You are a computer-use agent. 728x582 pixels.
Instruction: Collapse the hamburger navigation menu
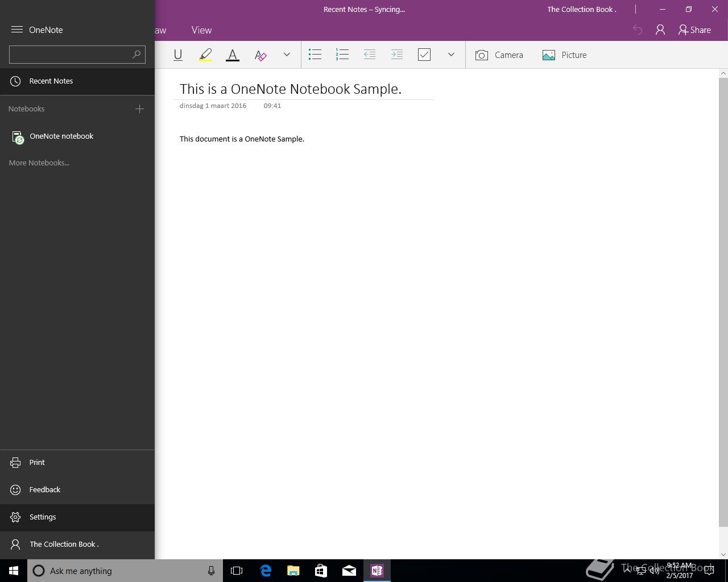16,30
